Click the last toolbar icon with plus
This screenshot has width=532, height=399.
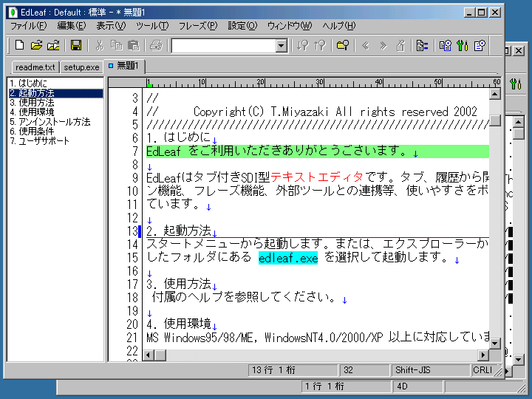[x=480, y=45]
